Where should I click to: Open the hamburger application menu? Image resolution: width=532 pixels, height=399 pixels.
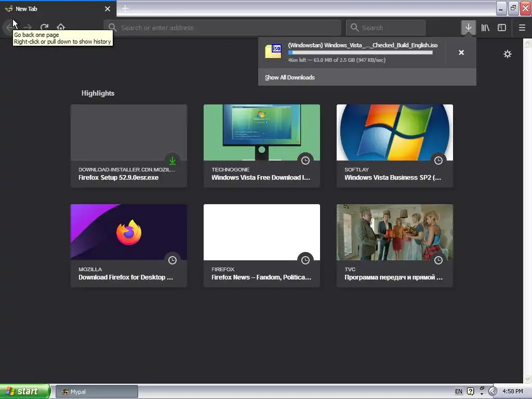pos(522,28)
